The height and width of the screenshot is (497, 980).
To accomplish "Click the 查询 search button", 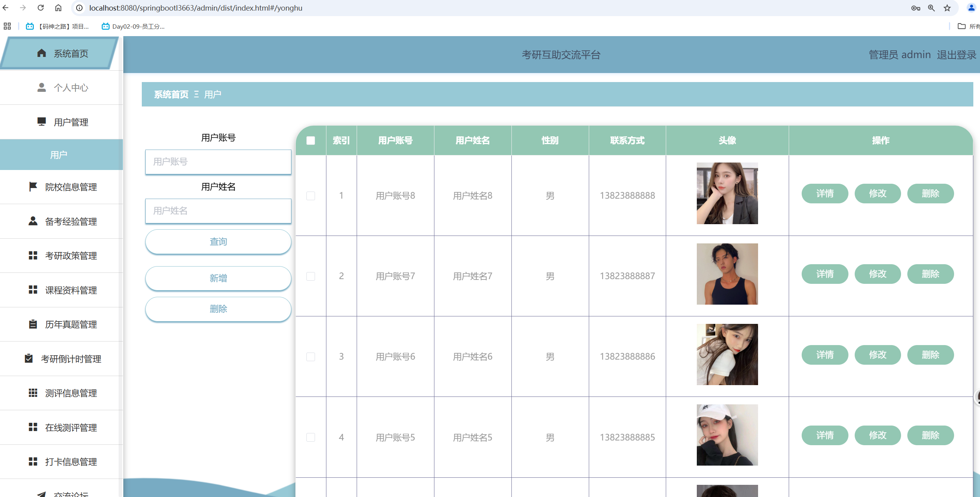I will click(x=218, y=242).
